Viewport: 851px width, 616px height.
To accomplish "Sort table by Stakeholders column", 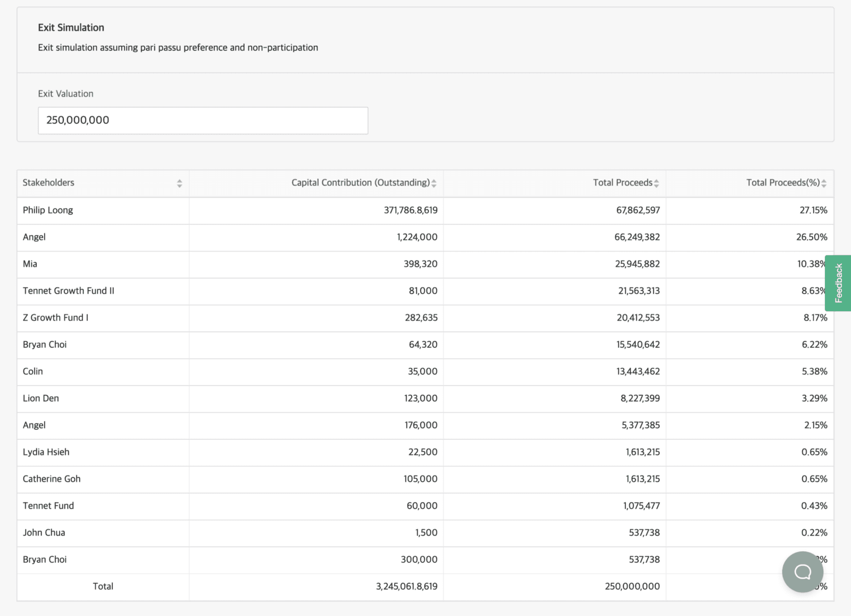I will [179, 183].
